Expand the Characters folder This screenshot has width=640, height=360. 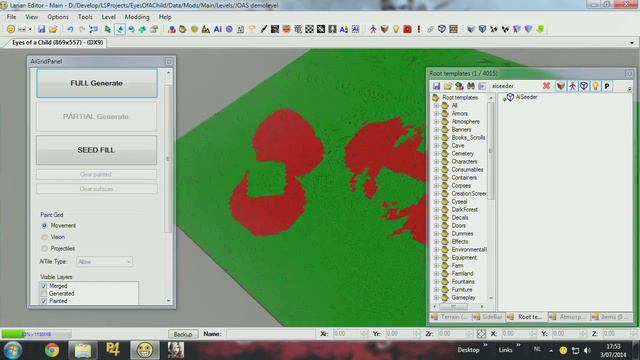coord(436,162)
